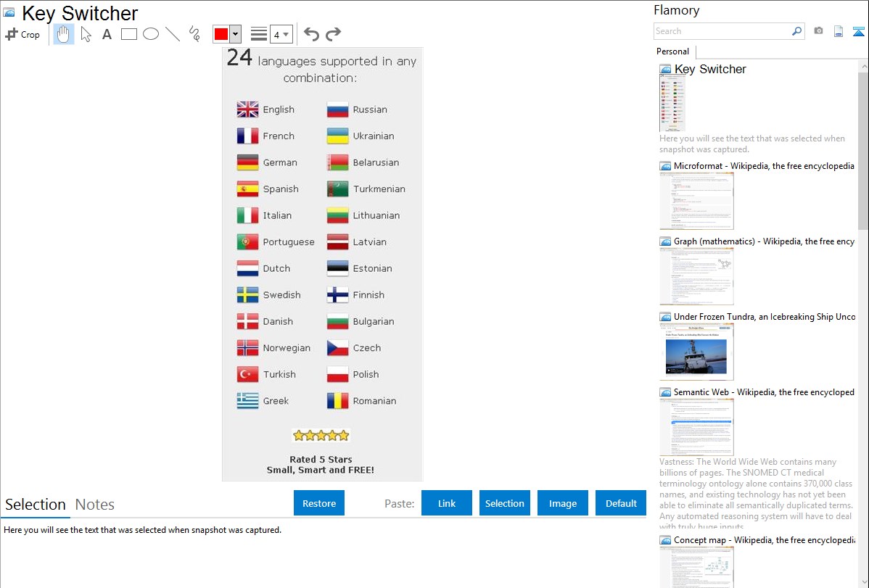This screenshot has height=588, width=869.
Task: Click the paste Selection button
Action: [504, 502]
